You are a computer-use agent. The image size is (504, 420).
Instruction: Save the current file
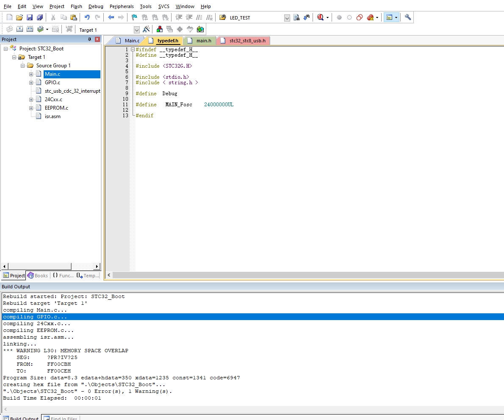tap(30, 17)
